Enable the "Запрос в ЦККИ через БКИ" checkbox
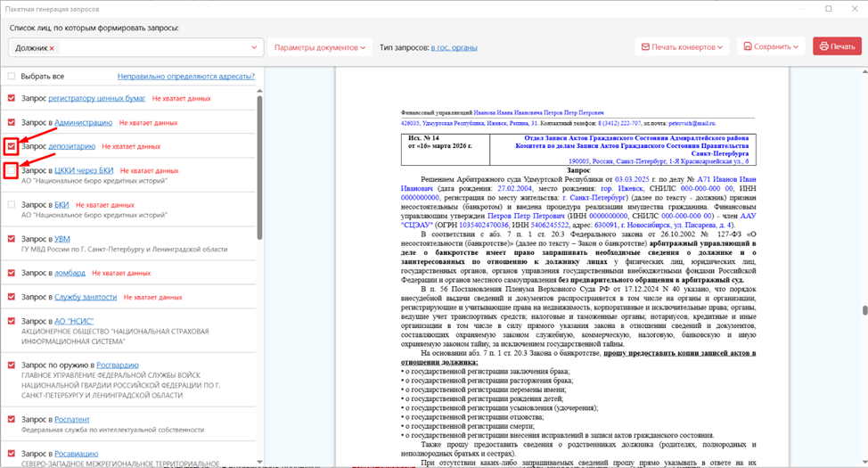The height and width of the screenshot is (468, 868). click(12, 169)
